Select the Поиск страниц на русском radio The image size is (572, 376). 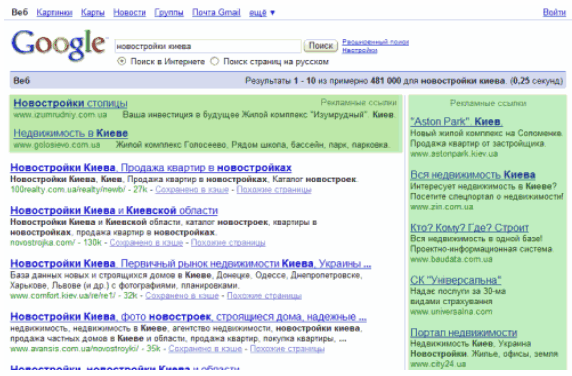[x=215, y=61]
